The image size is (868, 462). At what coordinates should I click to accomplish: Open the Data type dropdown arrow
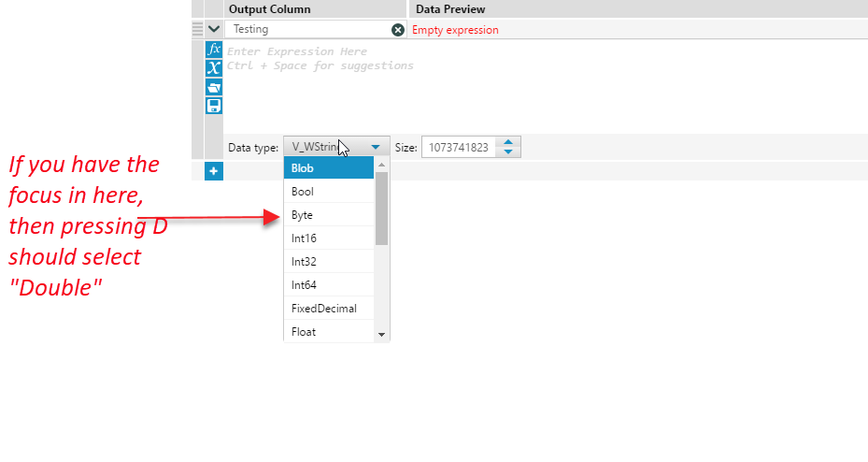tap(376, 148)
